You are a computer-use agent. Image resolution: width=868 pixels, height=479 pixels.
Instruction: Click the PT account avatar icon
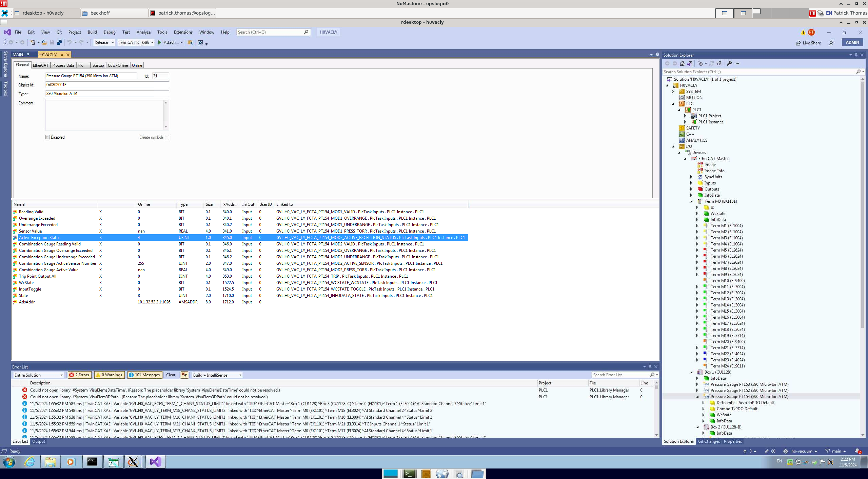811,32
